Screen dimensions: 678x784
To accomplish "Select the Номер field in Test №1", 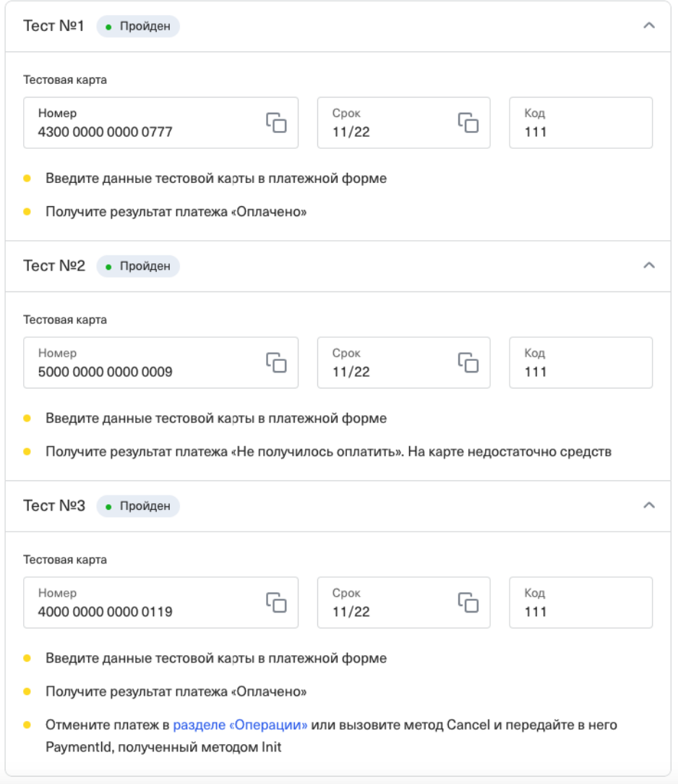I will coord(145,123).
